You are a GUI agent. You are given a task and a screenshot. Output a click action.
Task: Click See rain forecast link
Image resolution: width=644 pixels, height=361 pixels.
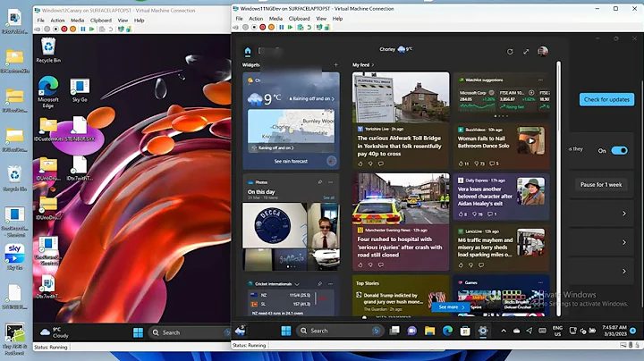pyautogui.click(x=291, y=161)
